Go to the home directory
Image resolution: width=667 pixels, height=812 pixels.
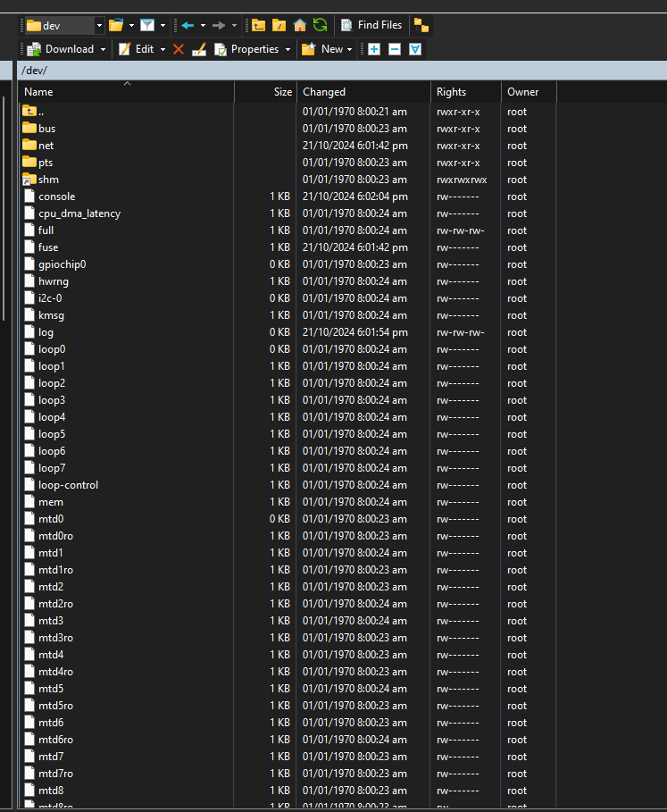pos(300,25)
